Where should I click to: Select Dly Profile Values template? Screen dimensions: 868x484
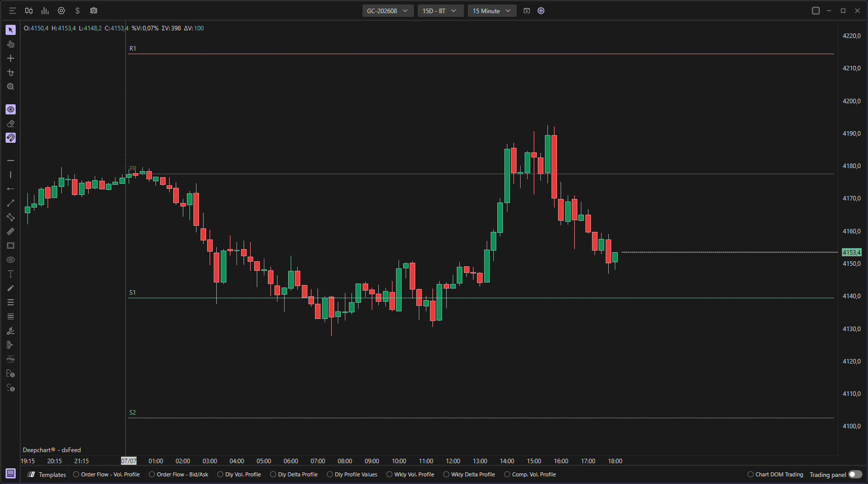click(352, 474)
